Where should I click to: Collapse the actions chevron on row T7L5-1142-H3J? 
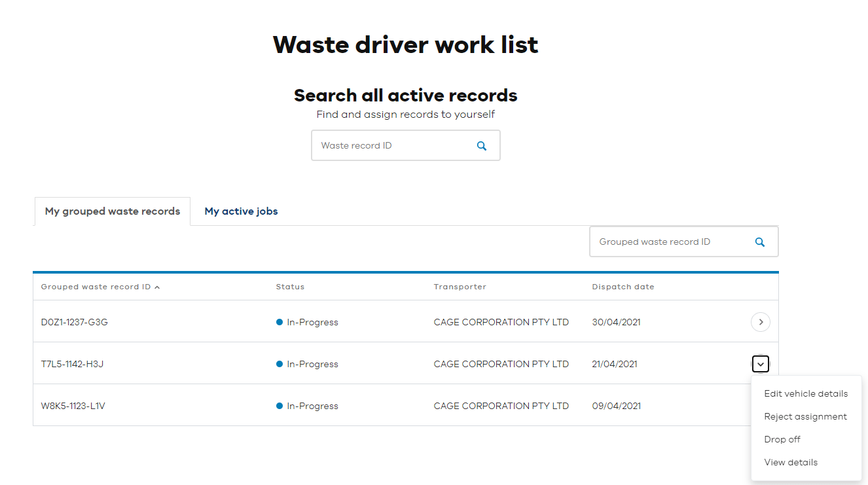[x=760, y=364]
